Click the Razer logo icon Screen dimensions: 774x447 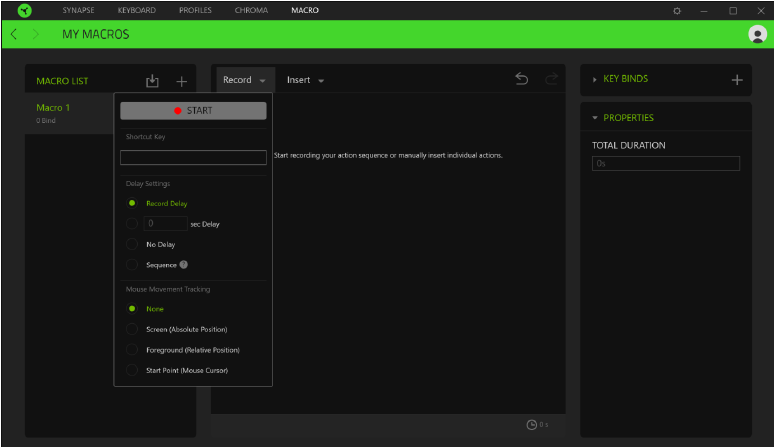click(x=24, y=10)
